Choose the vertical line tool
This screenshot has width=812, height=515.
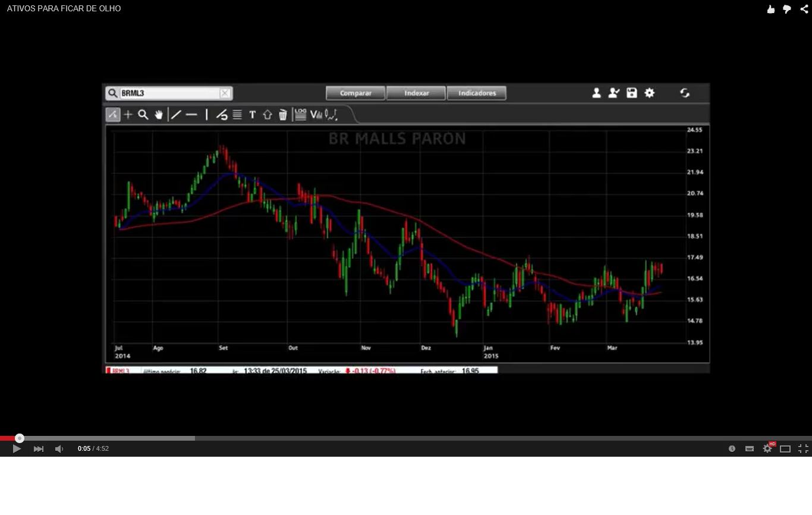206,115
